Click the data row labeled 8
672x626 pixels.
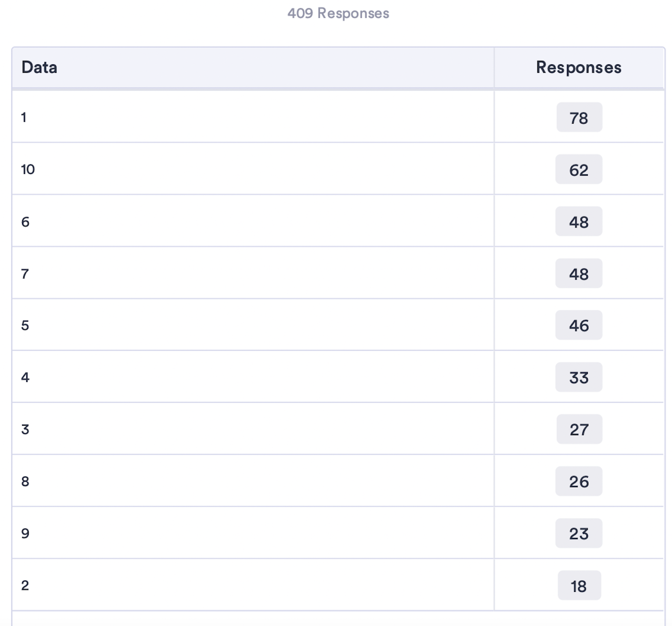pos(338,481)
